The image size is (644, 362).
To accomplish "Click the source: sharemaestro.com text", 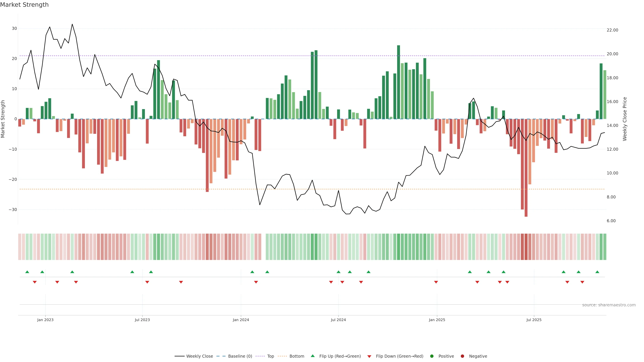I will tap(609, 305).
